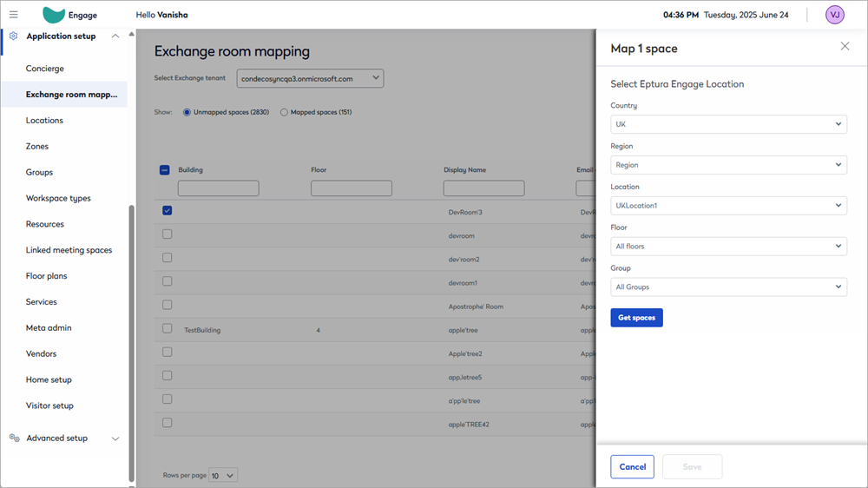Viewport: 868px width, 488px height.
Task: Collapse the Application setup section
Action: (115, 36)
